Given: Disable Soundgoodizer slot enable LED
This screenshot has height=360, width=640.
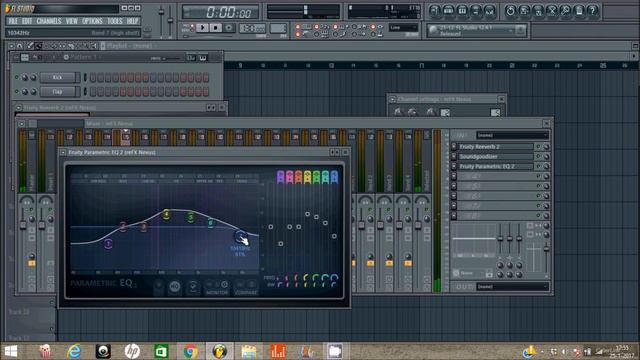Looking at the screenshot, I should pyautogui.click(x=538, y=156).
